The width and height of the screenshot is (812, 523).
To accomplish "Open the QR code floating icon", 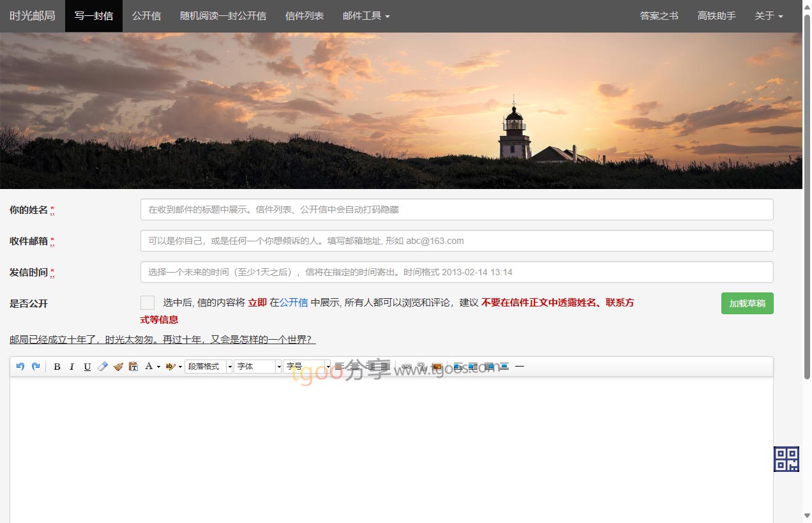I will tap(786, 459).
